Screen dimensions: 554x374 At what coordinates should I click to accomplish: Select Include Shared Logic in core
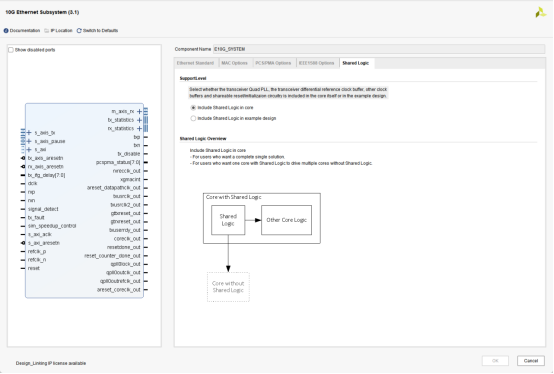pos(193,108)
